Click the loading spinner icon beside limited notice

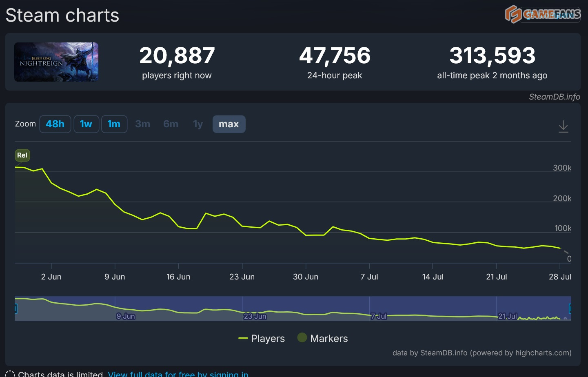(x=10, y=374)
